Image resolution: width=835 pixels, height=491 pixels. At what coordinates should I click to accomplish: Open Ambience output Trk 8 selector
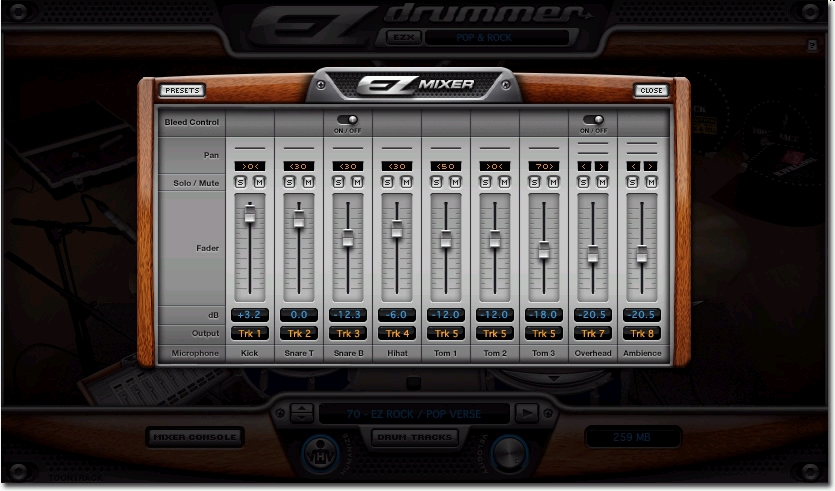point(642,333)
